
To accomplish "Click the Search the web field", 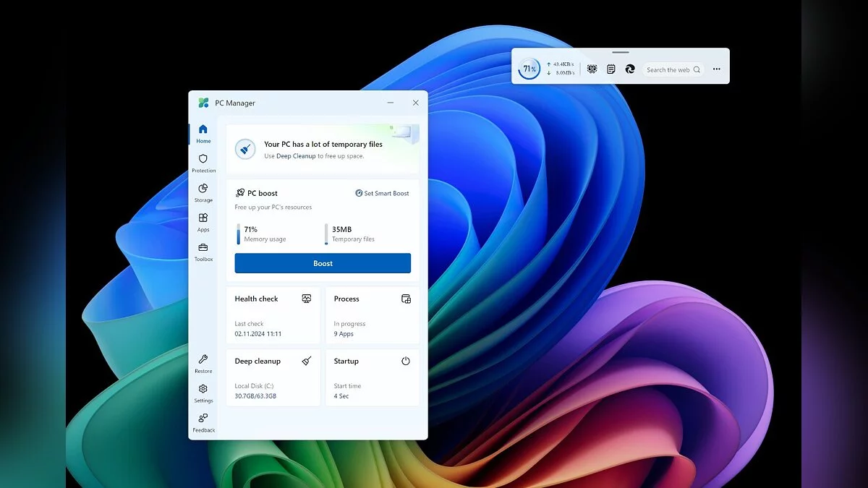I will [x=673, y=69].
